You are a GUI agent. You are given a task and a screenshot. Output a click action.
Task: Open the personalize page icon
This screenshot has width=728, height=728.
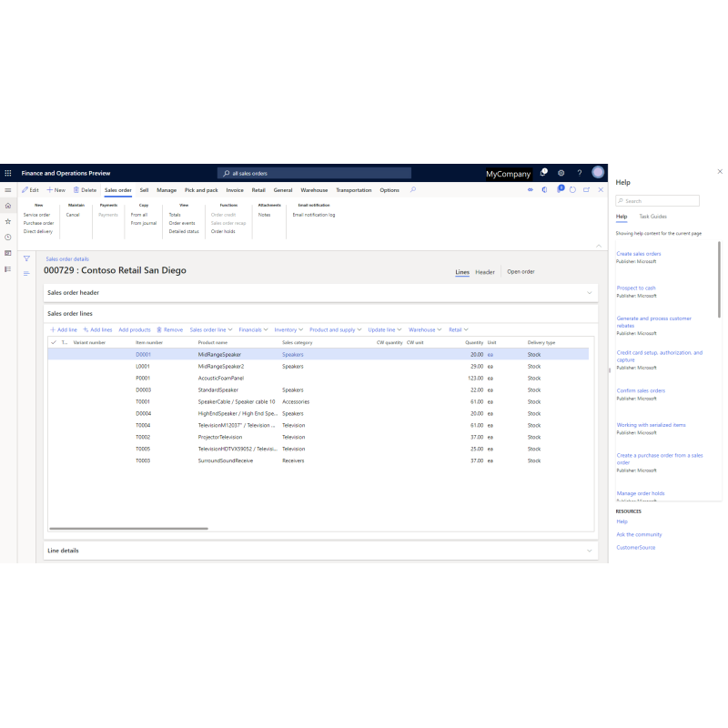click(531, 190)
